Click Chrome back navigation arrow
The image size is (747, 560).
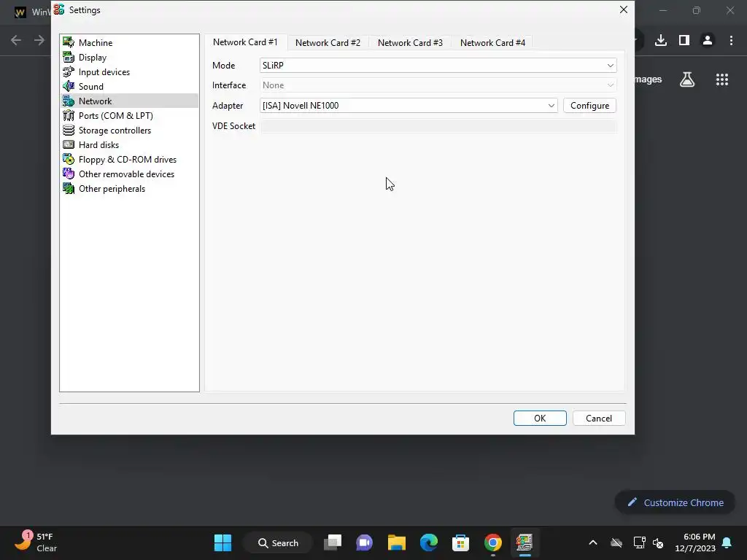(x=16, y=40)
